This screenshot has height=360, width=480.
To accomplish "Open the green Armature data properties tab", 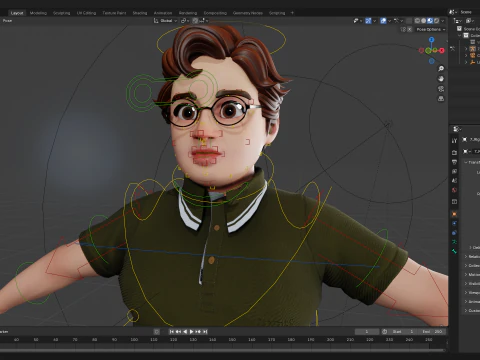I will click(454, 242).
